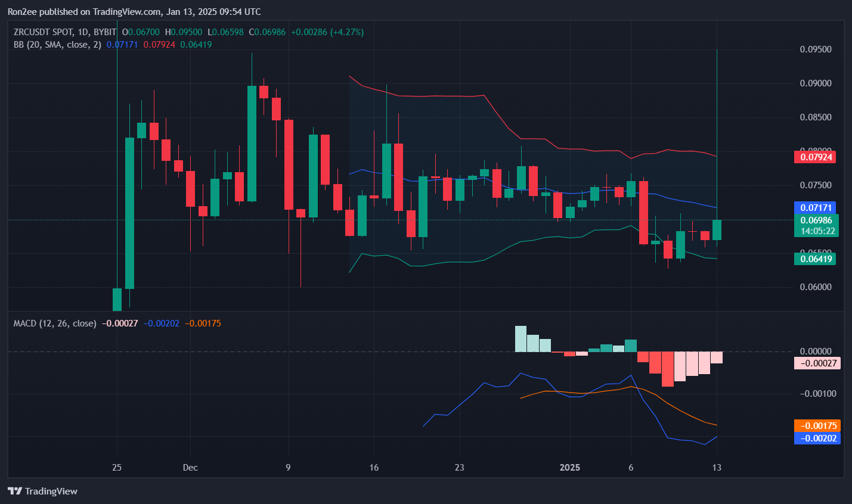Click the close value C0.06986
Viewport: 852px width, 504px height.
pyautogui.click(x=267, y=32)
